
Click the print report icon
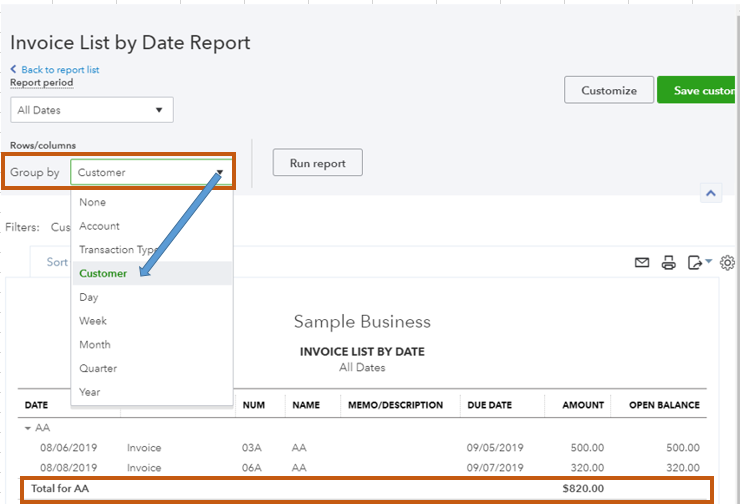669,263
